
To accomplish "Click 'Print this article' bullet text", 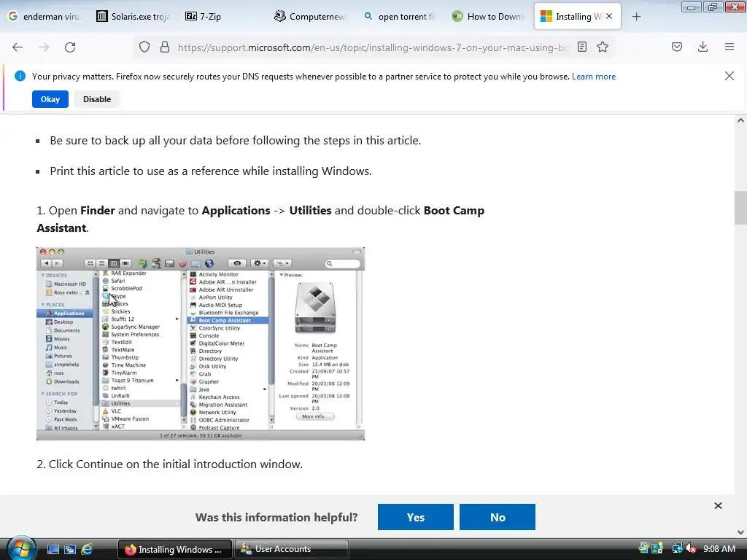I will [211, 171].
